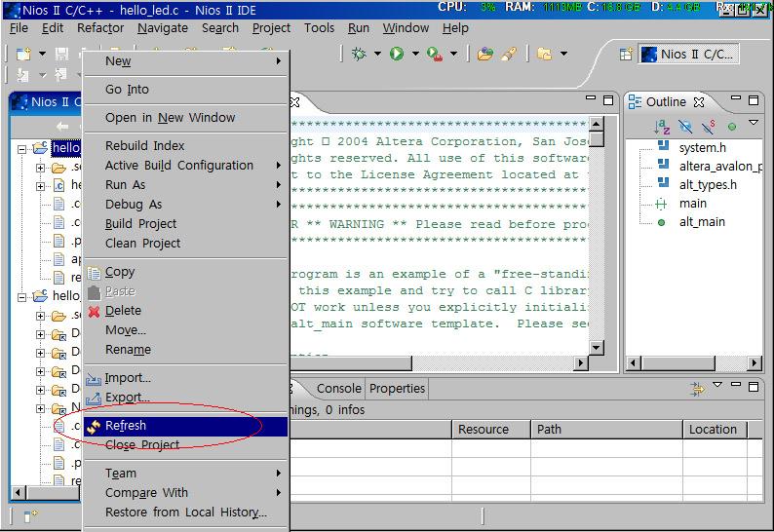774x532 pixels.
Task: Open the Problems view menu triangle
Action: [717, 385]
